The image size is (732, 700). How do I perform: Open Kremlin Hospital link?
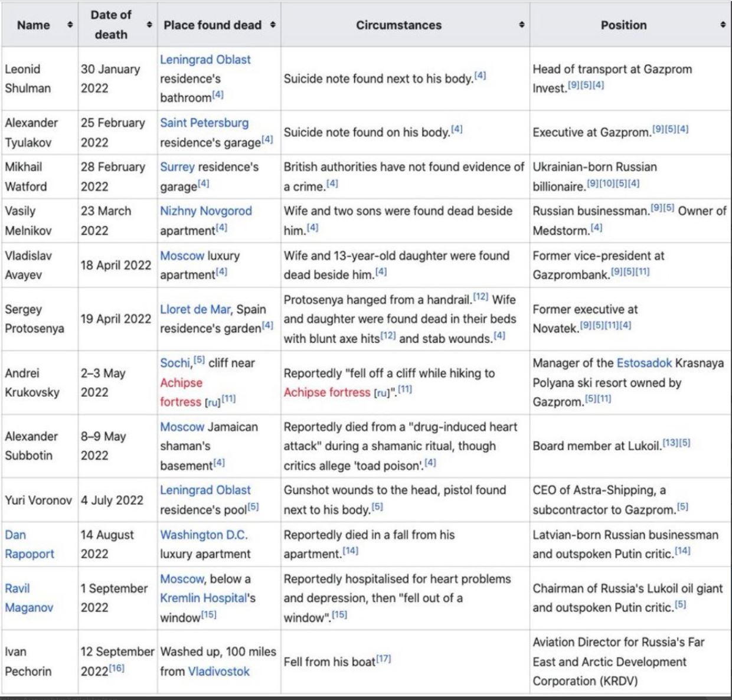click(x=203, y=598)
